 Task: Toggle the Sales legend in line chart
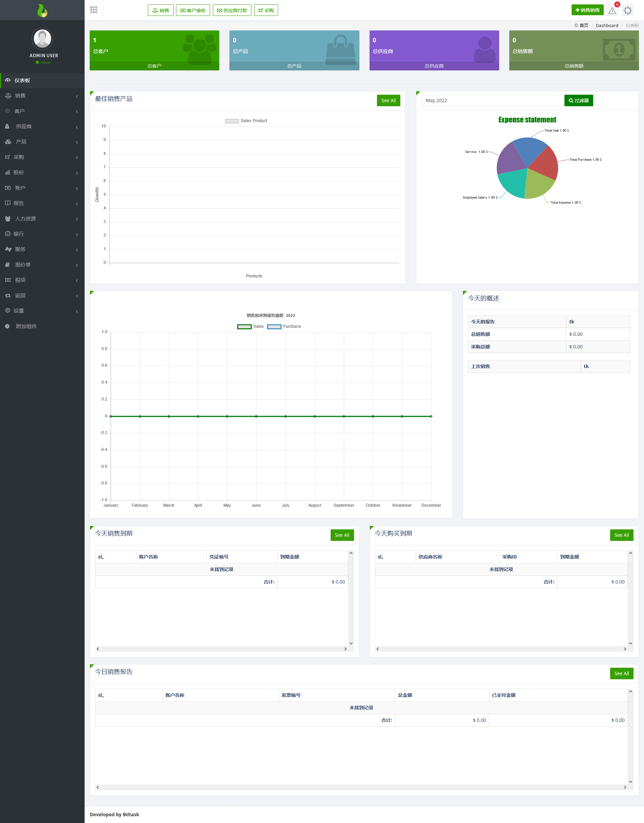coord(250,326)
